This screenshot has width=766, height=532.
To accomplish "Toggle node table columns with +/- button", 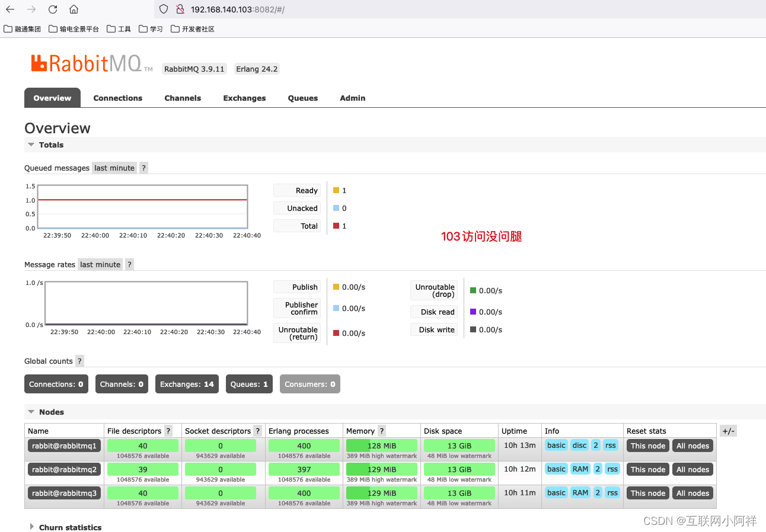I will coord(728,431).
